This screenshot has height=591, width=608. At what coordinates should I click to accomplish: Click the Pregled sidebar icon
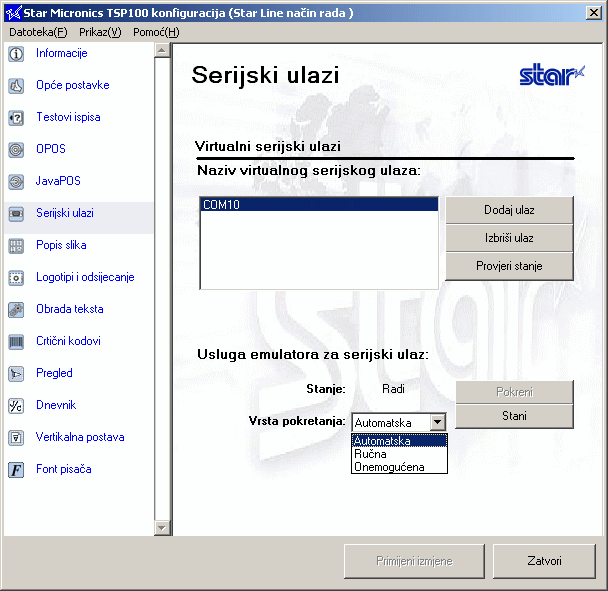coord(16,374)
